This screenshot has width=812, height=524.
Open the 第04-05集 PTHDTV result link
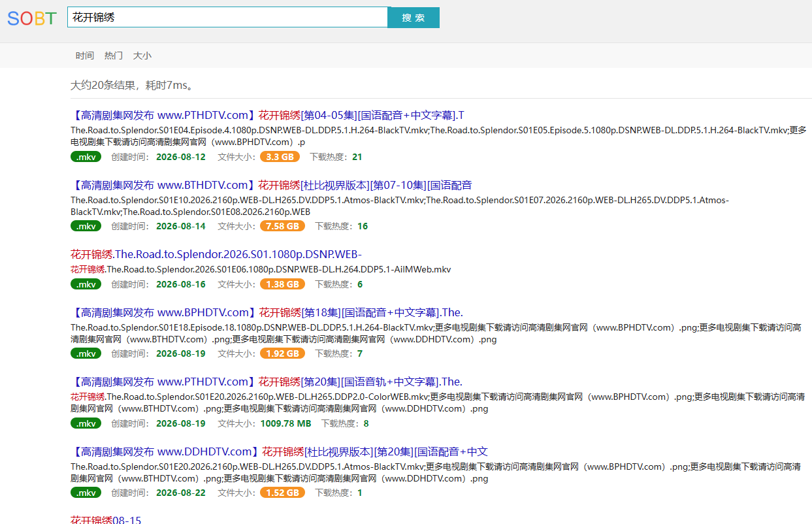click(267, 116)
